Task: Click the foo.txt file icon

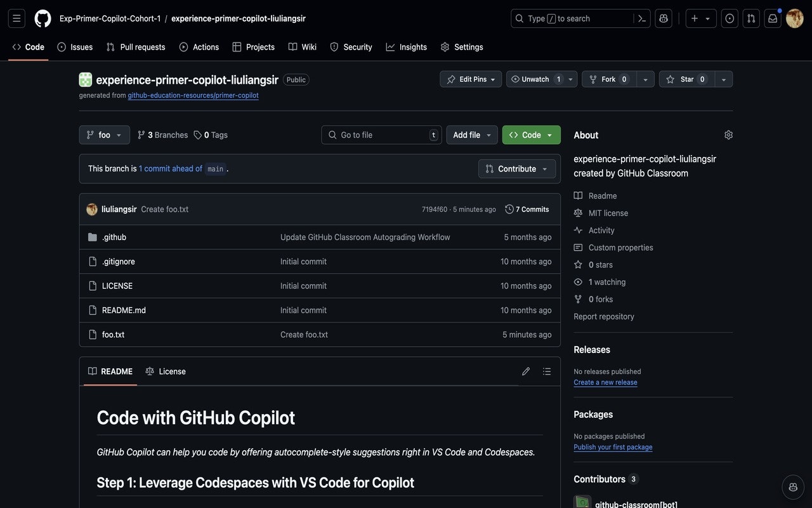Action: coord(93,335)
